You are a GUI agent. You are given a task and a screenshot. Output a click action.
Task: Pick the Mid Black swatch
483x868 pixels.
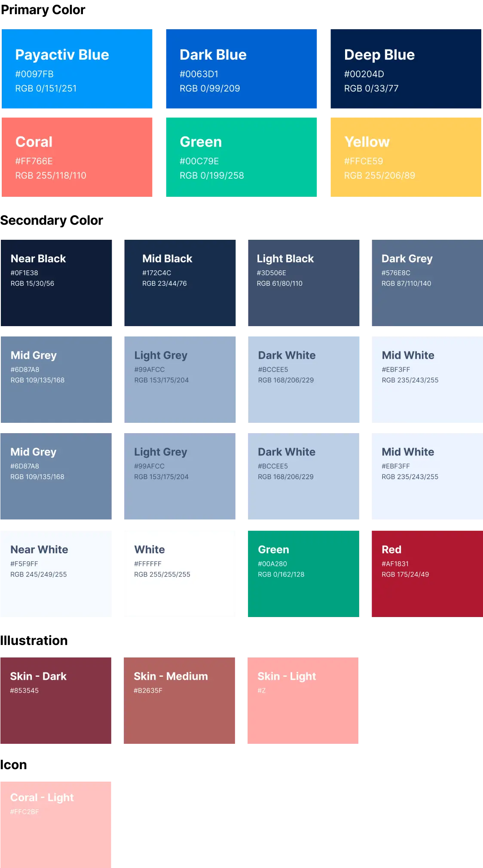click(180, 283)
